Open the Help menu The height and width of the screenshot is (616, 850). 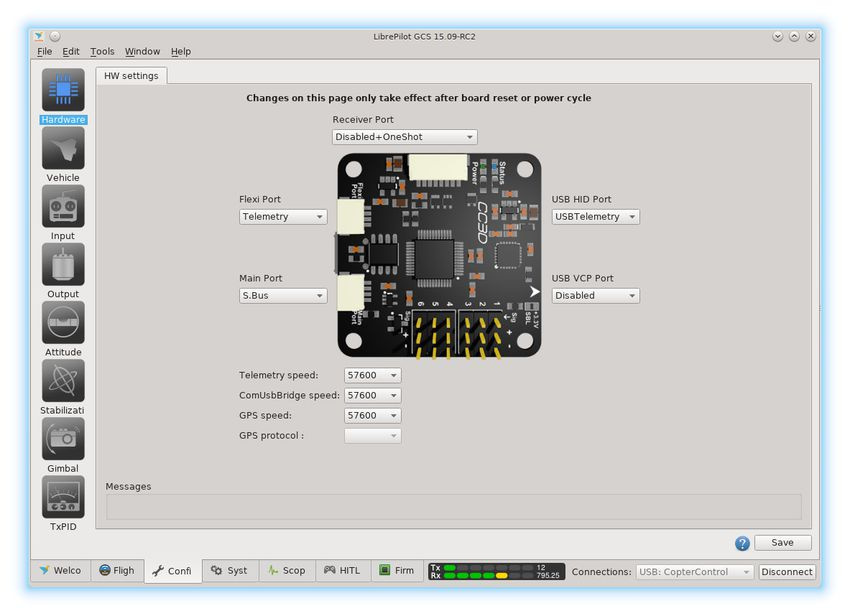pyautogui.click(x=181, y=52)
